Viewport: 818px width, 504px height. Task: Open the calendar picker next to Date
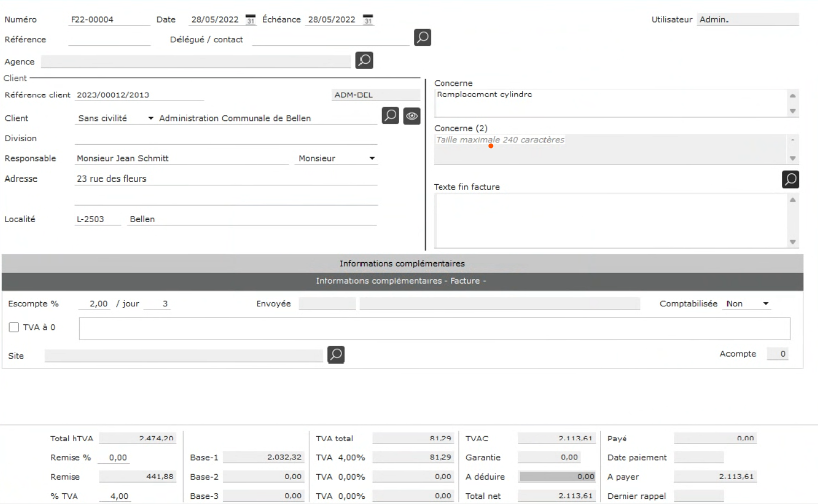click(x=250, y=20)
